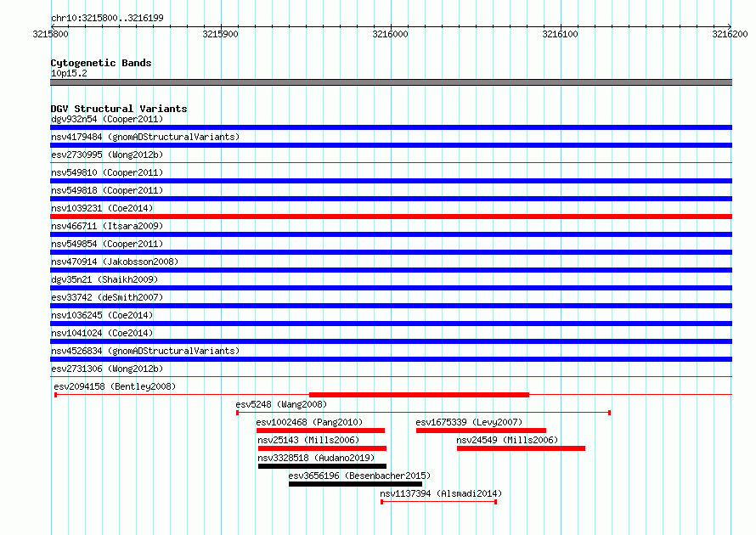Viewport: 756px width, 535px height.
Task: Click the 10p15.2 cytogenetic band bar
Action: (391, 82)
